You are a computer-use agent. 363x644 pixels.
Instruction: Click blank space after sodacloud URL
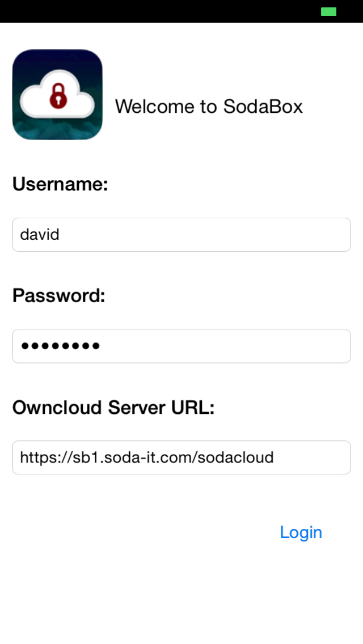pyautogui.click(x=313, y=457)
